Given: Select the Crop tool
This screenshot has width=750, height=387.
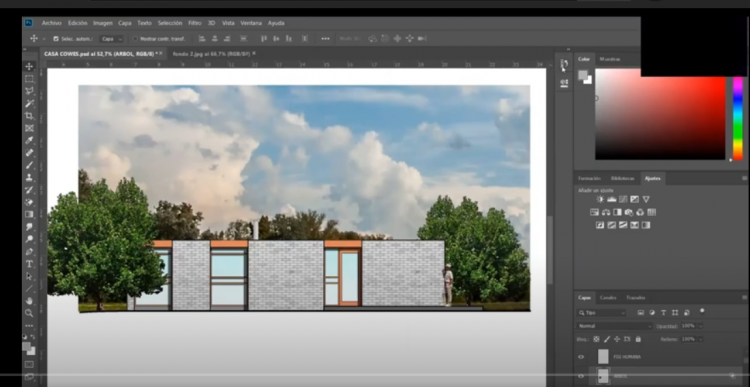Looking at the screenshot, I should pyautogui.click(x=29, y=116).
